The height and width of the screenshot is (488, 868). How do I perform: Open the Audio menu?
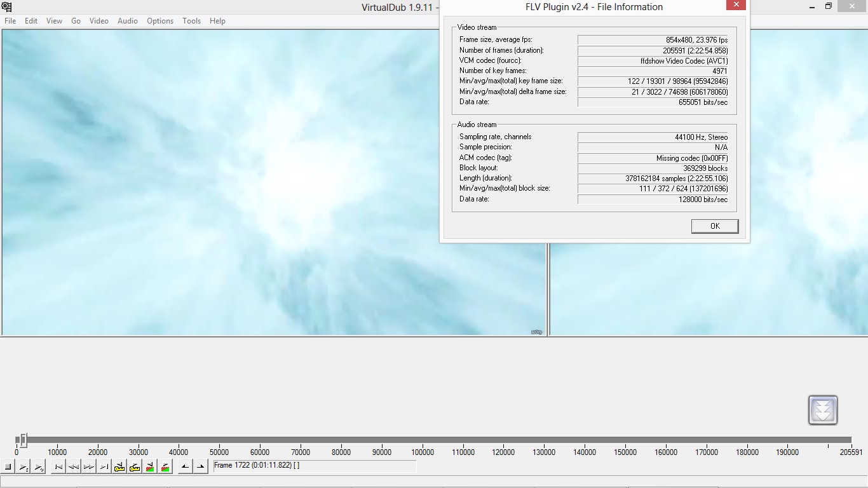pyautogui.click(x=127, y=21)
